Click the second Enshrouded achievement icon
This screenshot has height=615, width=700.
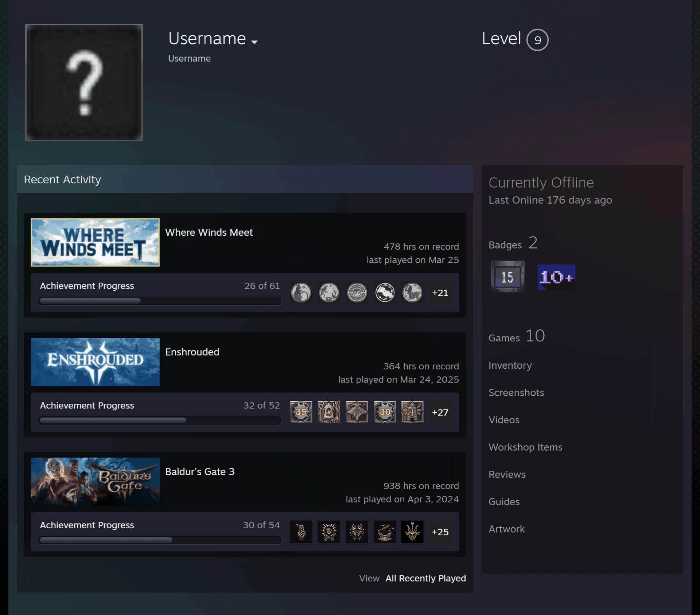[x=329, y=412]
